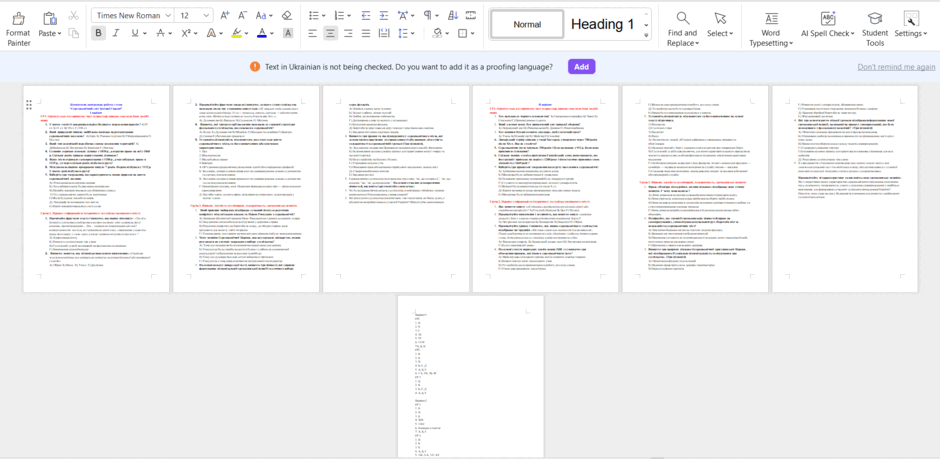The image size is (940, 459).
Task: Apply the Normal style
Action: [528, 25]
